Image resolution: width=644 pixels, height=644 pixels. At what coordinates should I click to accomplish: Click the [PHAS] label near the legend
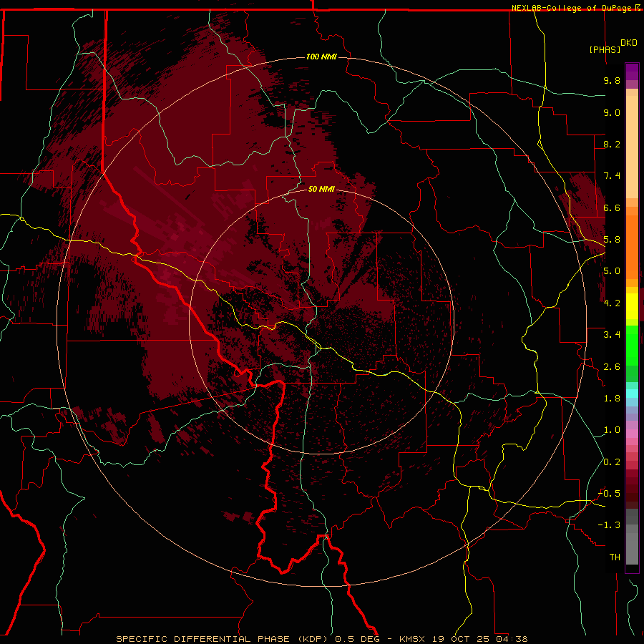tap(605, 49)
